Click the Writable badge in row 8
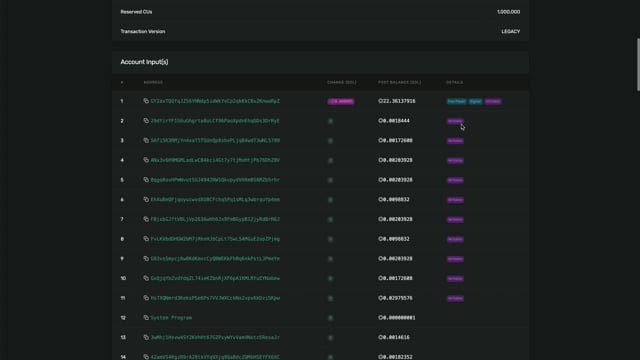 (x=455, y=239)
